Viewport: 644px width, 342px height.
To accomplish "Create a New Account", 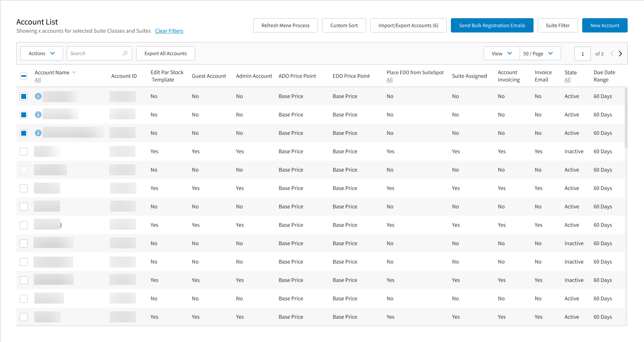I will click(605, 25).
